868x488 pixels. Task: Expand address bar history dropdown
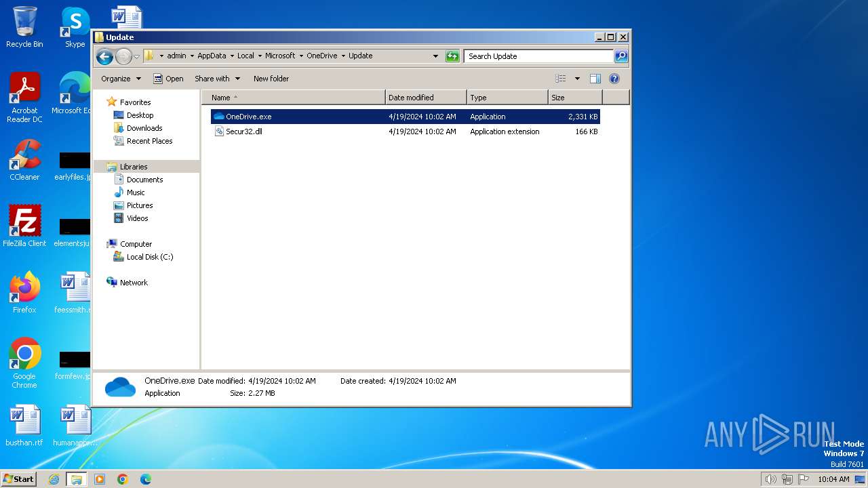click(x=435, y=56)
